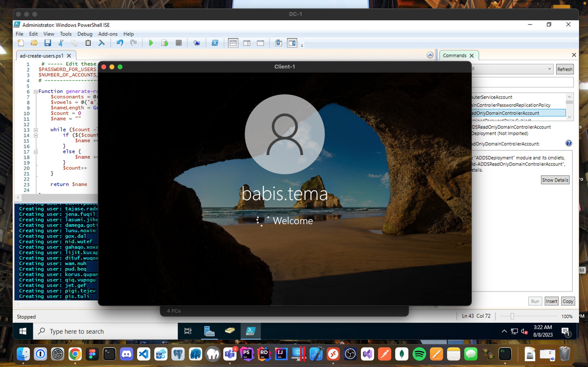Toggle Show Command Add-on pane button

point(292,43)
